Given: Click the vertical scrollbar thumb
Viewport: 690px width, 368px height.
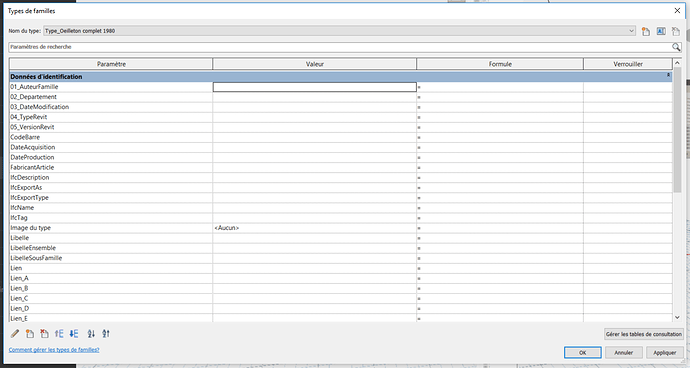Looking at the screenshot, I should point(677,130).
